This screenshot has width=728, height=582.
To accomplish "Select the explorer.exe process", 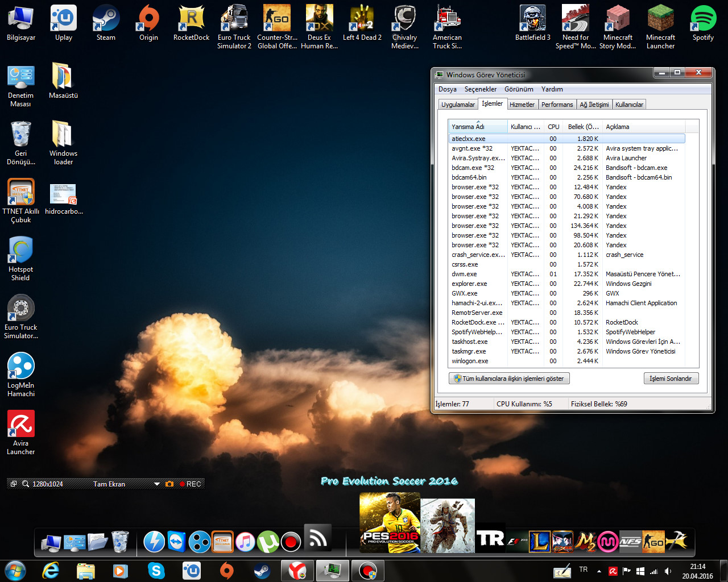I will click(566, 284).
